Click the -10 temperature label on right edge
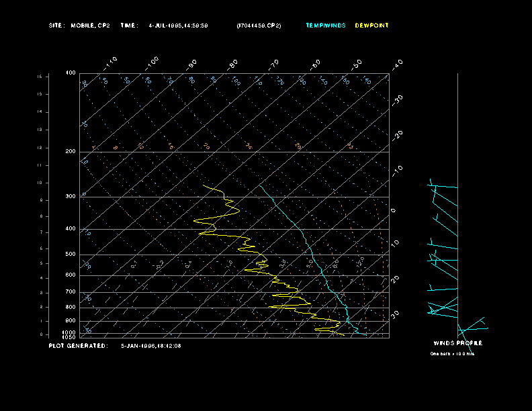The height and width of the screenshot is (411, 532). (398, 171)
